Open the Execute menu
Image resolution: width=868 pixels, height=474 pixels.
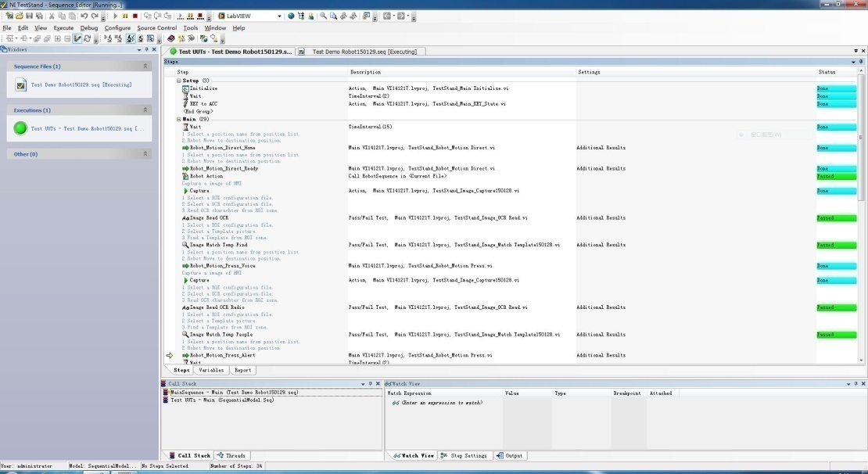63,27
